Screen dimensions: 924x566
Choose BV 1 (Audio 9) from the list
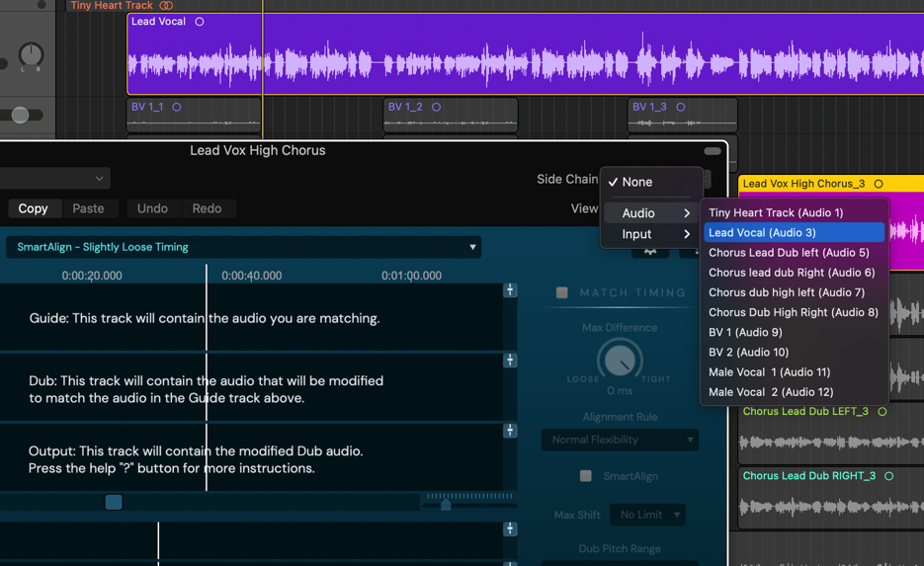(745, 332)
